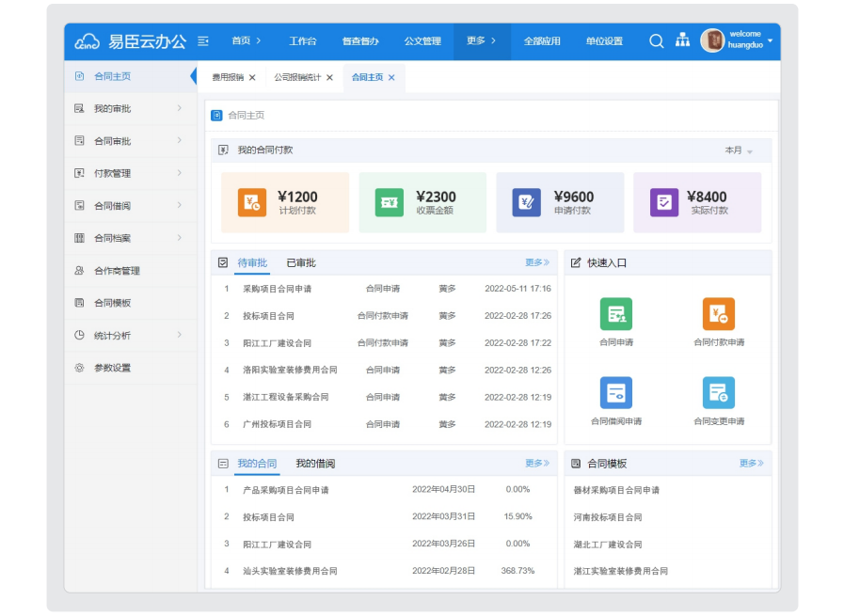Click the 统计分析 pie chart icon
844x616 pixels.
79,335
